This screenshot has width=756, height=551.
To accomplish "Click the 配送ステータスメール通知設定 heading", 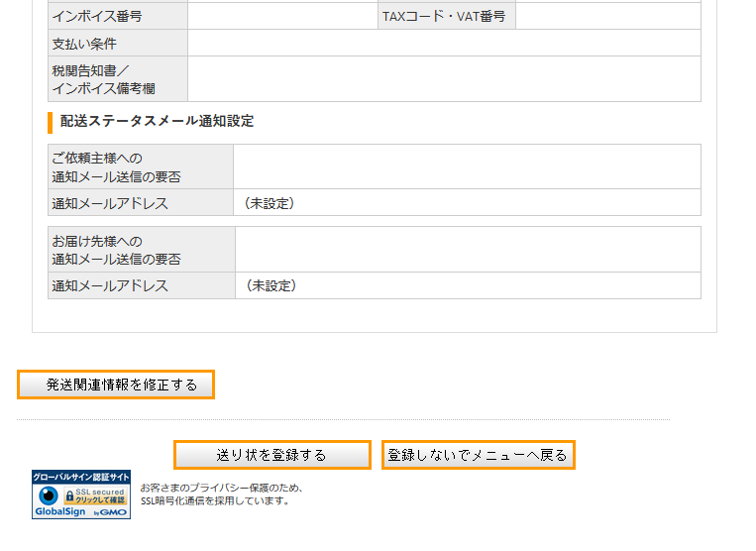I will pos(157,122).
